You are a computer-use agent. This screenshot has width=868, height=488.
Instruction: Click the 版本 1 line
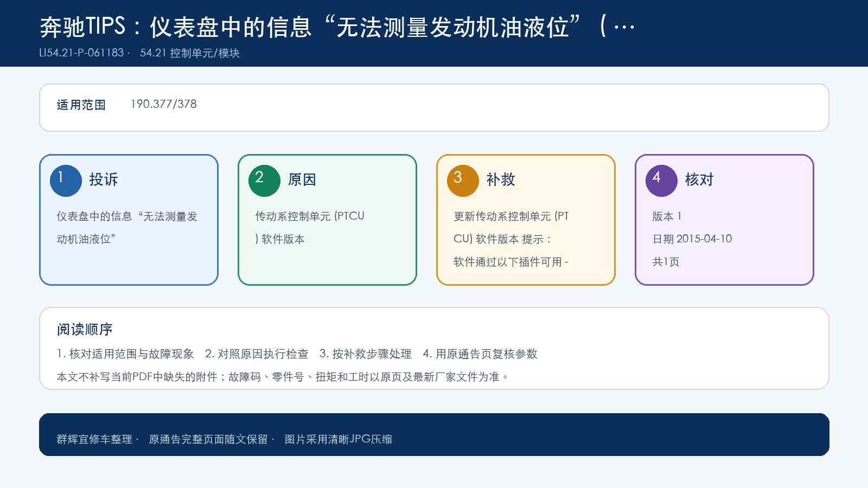[667, 216]
